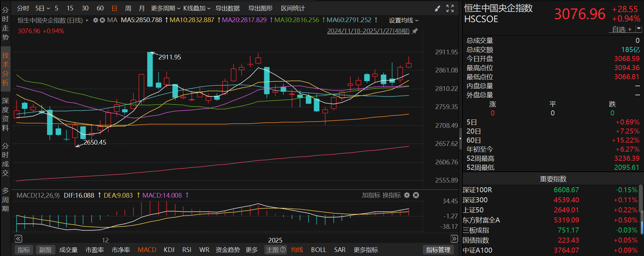The height and width of the screenshot is (256, 644).
Task: Open K线叠加 overlay dropdown
Action: click(x=197, y=8)
